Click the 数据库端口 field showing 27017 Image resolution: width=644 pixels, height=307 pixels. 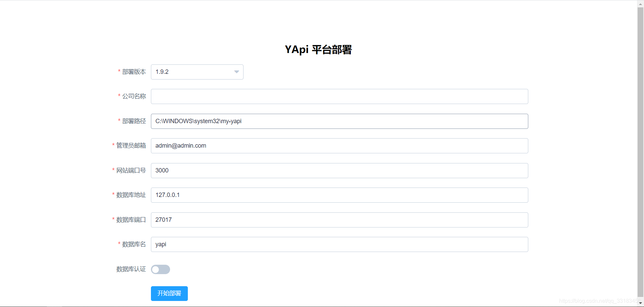(339, 220)
